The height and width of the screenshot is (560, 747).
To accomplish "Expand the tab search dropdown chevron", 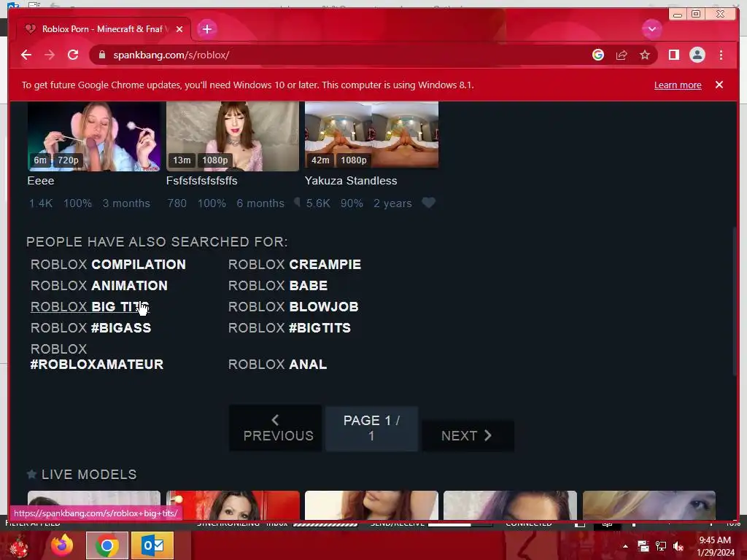I will (651, 29).
